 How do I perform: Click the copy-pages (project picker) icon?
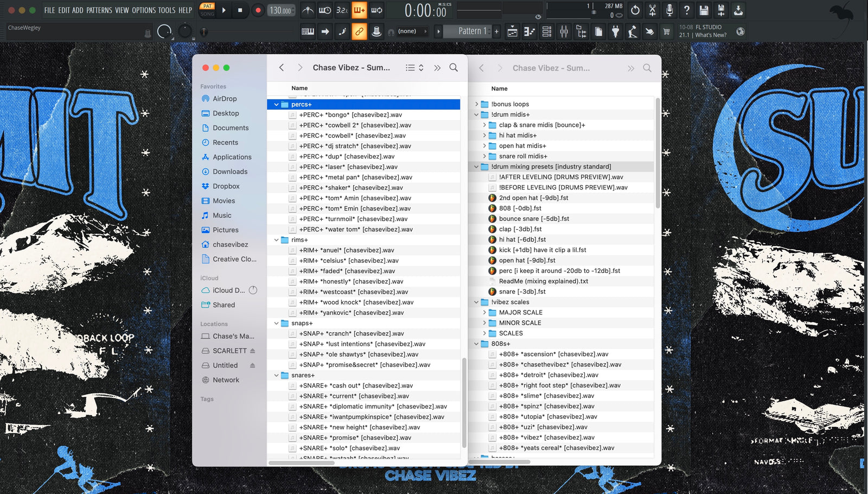(598, 32)
